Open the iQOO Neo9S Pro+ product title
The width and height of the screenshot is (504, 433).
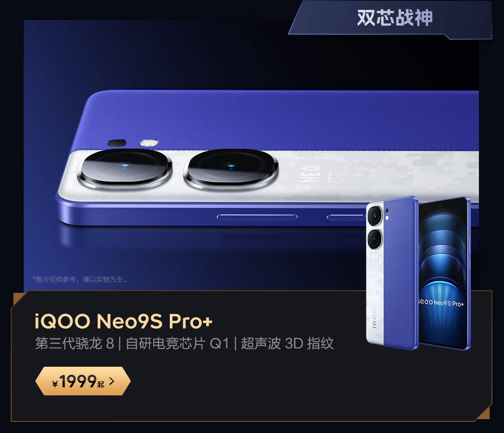click(x=124, y=321)
